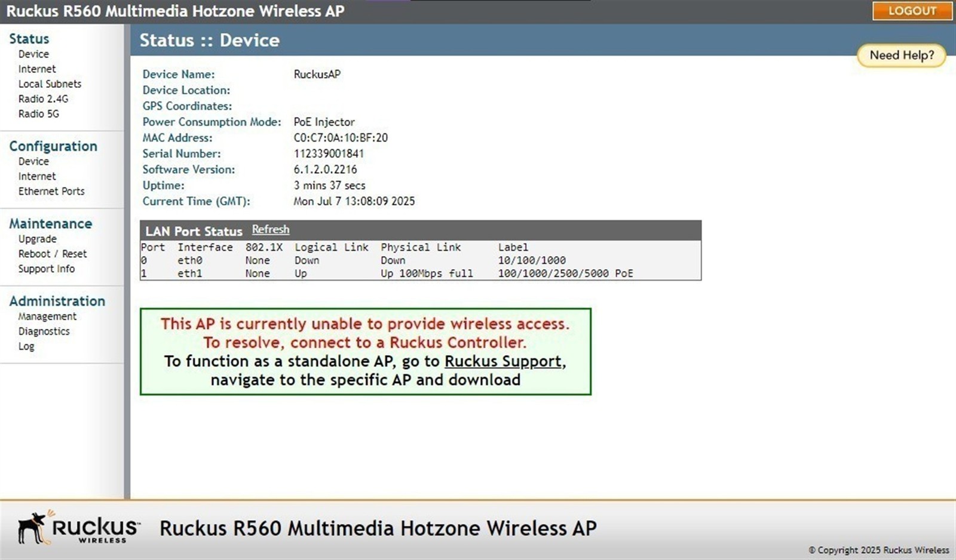Viewport: 956px width, 560px height.
Task: Open Internet configuration settings
Action: point(37,176)
